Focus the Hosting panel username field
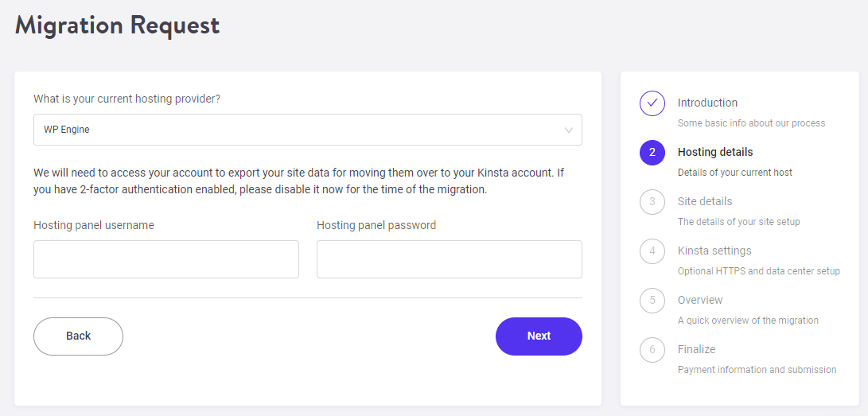The height and width of the screenshot is (416, 868). [166, 259]
